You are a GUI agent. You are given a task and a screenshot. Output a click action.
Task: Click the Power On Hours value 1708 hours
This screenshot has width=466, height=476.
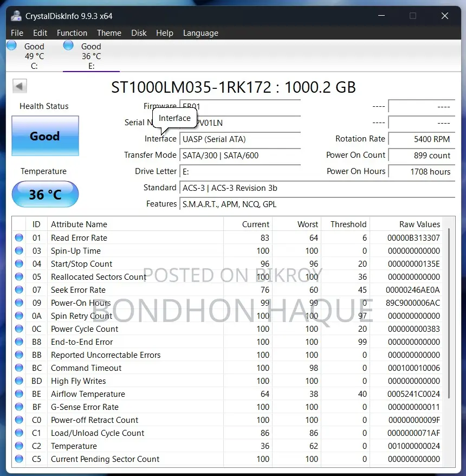click(x=422, y=172)
